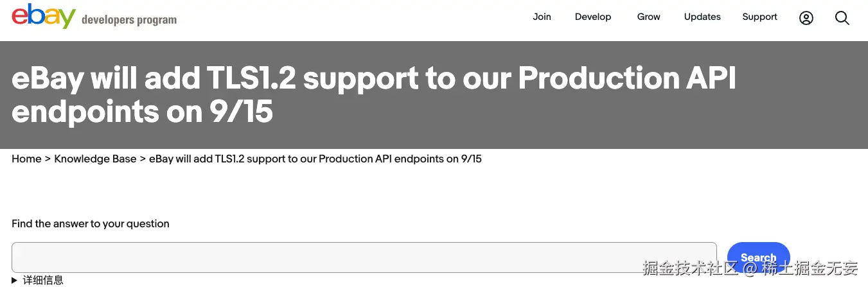868x287 pixels.
Task: Click the breadcrumb separator after Knowledge Base
Action: 143,159
